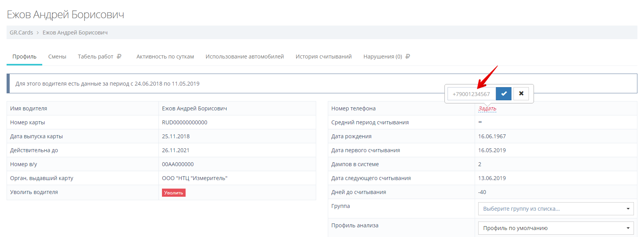Click the page heading Ежов Андрей Борисович
Screen dimensions: 644x237
tap(65, 15)
